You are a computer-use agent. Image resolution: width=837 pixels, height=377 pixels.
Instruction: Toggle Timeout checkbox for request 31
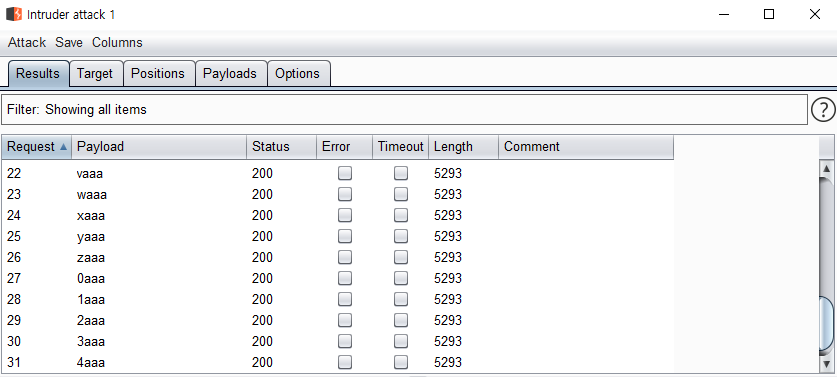click(x=401, y=363)
